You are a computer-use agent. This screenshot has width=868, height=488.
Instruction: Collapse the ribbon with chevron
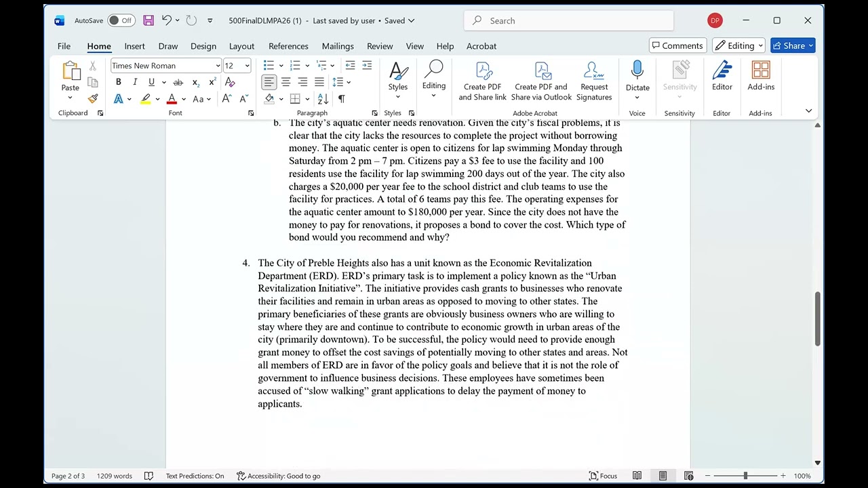click(808, 111)
